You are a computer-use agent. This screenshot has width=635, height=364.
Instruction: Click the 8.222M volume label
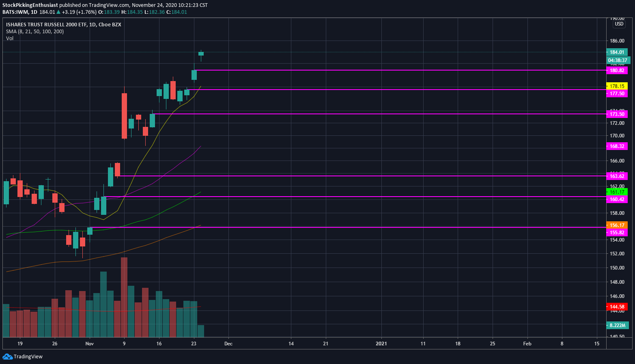[617, 325]
